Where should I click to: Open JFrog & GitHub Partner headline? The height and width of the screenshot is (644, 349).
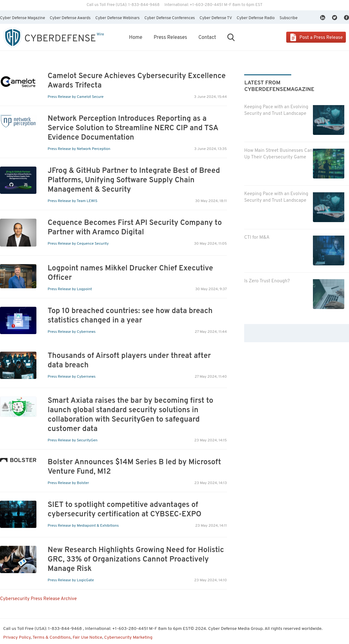[x=134, y=180]
